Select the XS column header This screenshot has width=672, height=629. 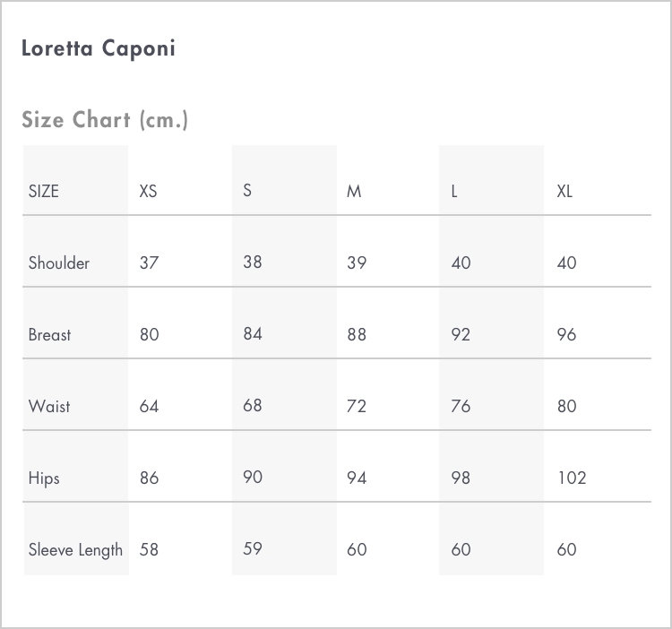[148, 191]
